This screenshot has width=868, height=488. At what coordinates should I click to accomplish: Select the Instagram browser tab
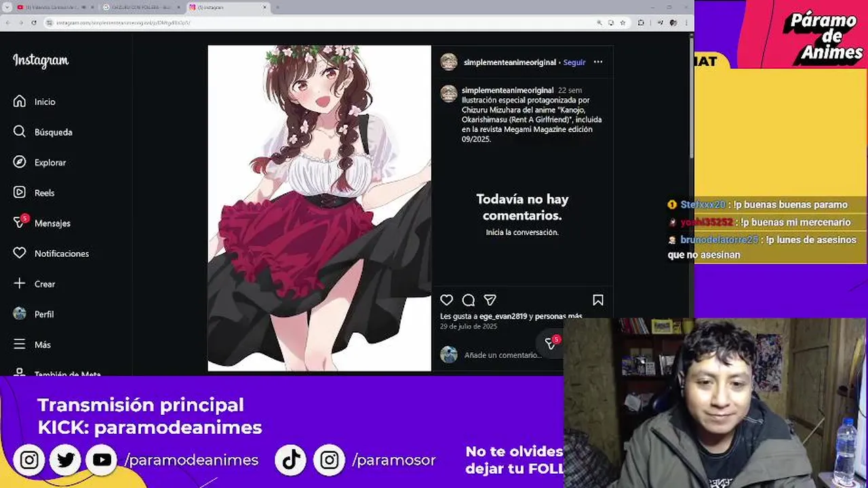[227, 7]
